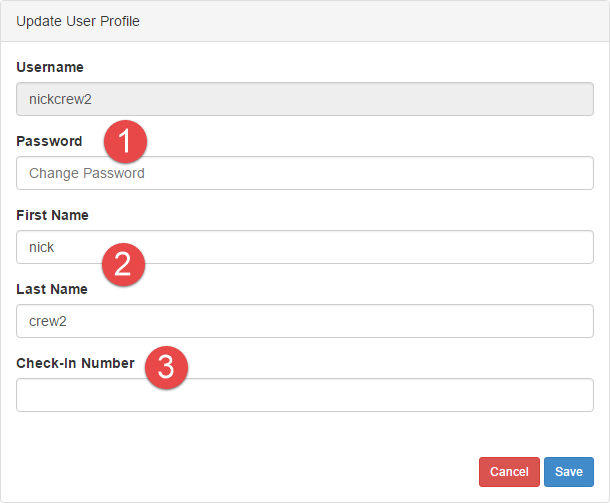Click the Last Name label
610x503 pixels.
[52, 289]
